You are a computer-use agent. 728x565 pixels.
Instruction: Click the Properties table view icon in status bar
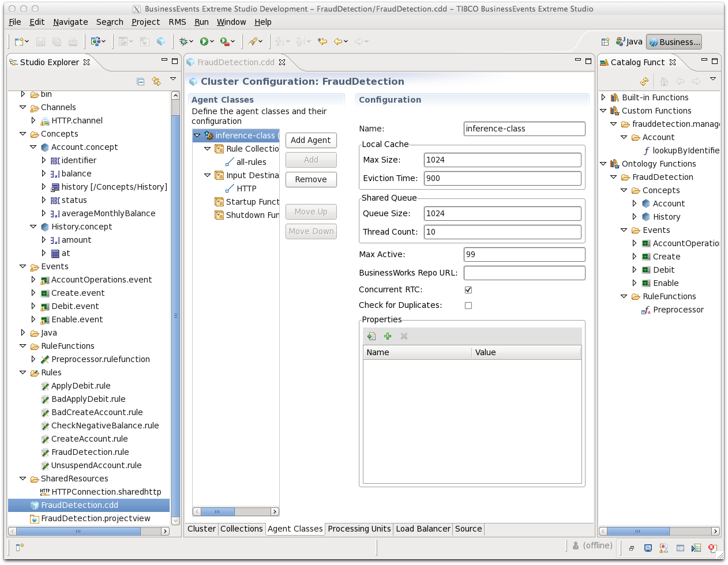click(x=680, y=548)
